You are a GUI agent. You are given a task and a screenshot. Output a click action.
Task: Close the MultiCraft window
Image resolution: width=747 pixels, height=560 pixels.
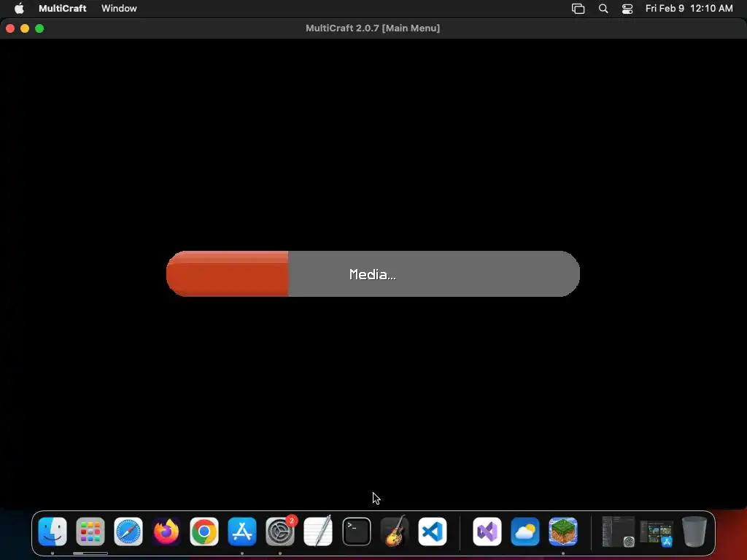coord(10,28)
